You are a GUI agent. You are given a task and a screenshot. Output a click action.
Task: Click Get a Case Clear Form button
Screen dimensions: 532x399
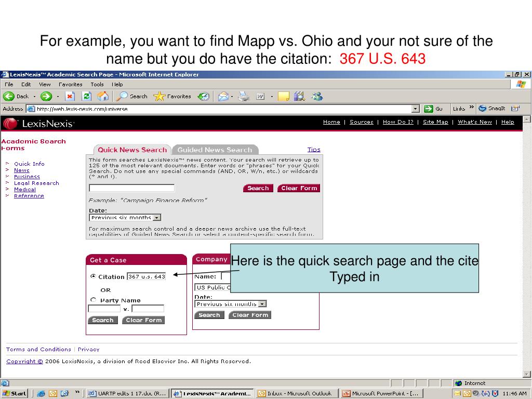(x=143, y=320)
